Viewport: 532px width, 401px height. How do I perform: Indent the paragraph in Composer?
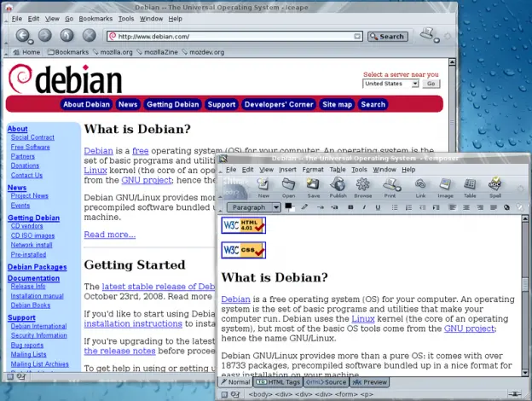(x=437, y=207)
